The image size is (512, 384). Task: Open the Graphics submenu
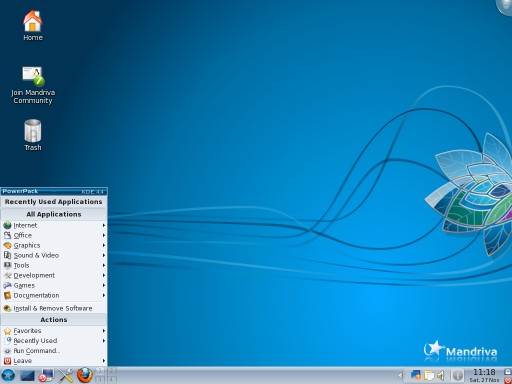[x=54, y=245]
